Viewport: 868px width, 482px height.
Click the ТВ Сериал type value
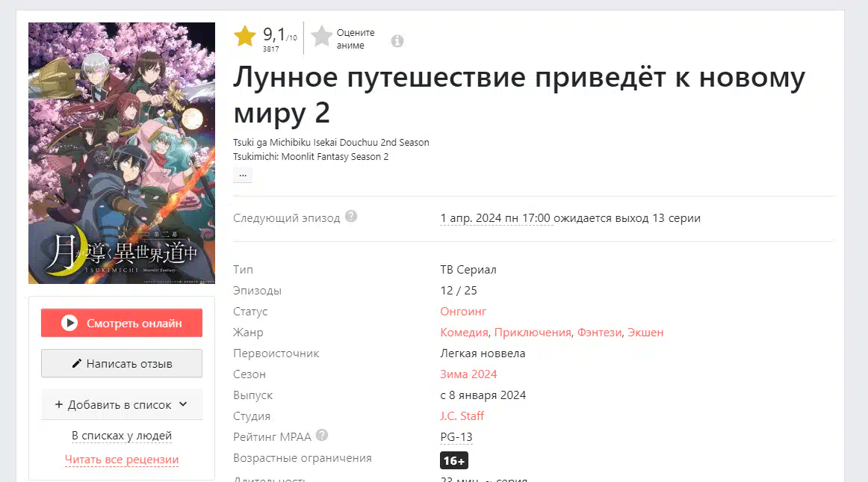(468, 270)
